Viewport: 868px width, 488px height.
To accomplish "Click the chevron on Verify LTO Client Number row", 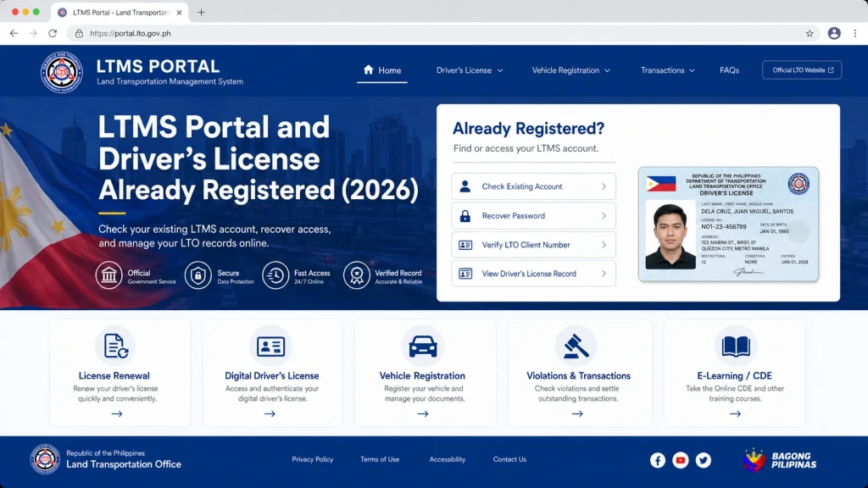I will [x=604, y=245].
